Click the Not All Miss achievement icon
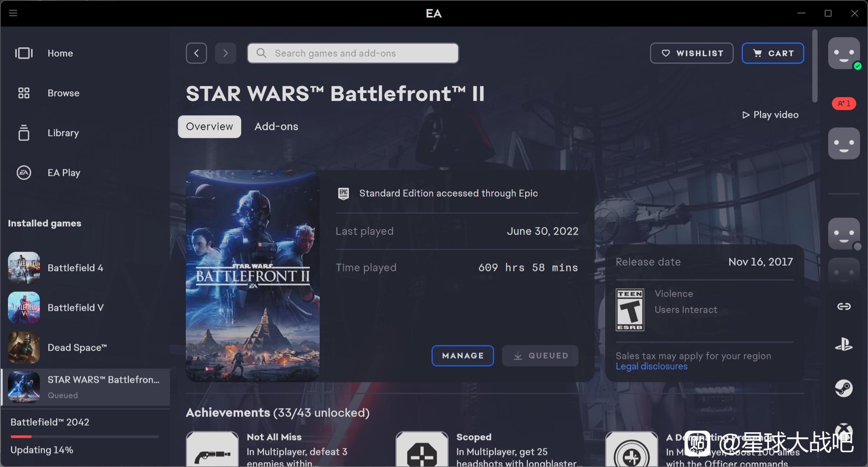This screenshot has height=467, width=868. (x=212, y=449)
